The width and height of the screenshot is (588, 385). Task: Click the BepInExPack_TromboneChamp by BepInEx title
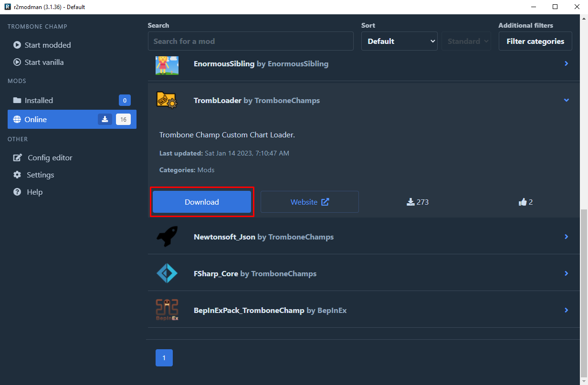tap(270, 310)
